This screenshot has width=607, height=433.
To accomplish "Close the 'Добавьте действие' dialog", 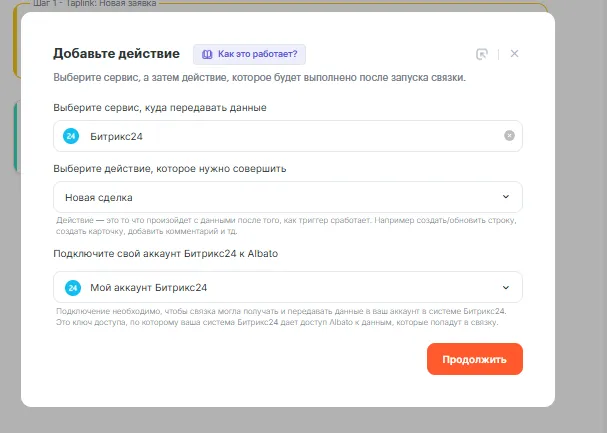I will coord(514,54).
